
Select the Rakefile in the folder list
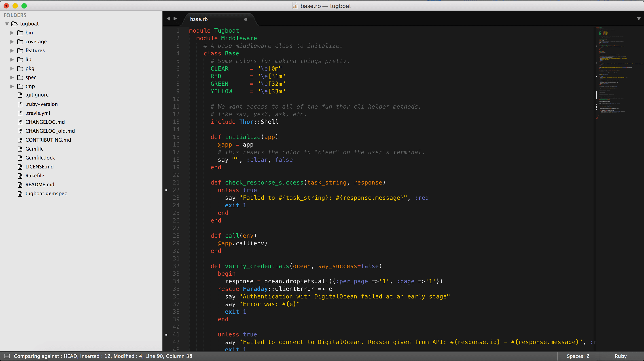click(x=35, y=175)
